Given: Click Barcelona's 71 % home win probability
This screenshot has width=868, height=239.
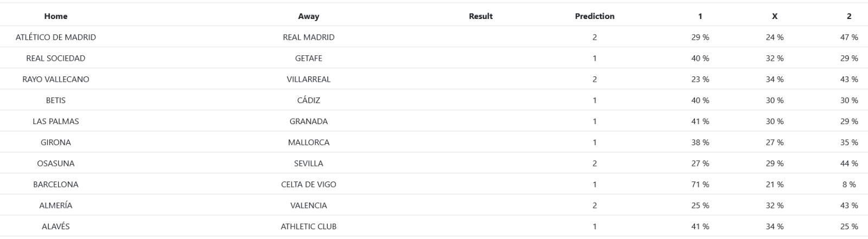Looking at the screenshot, I should [700, 185].
